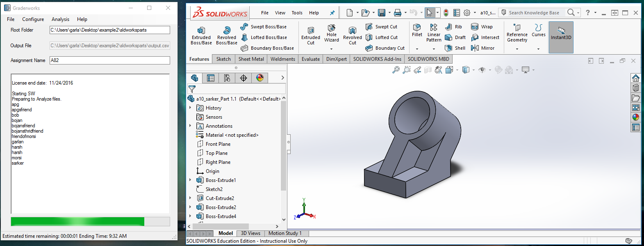The width and height of the screenshot is (644, 246).
Task: Expand the Boss-Extrude2 feature
Action: [190, 207]
